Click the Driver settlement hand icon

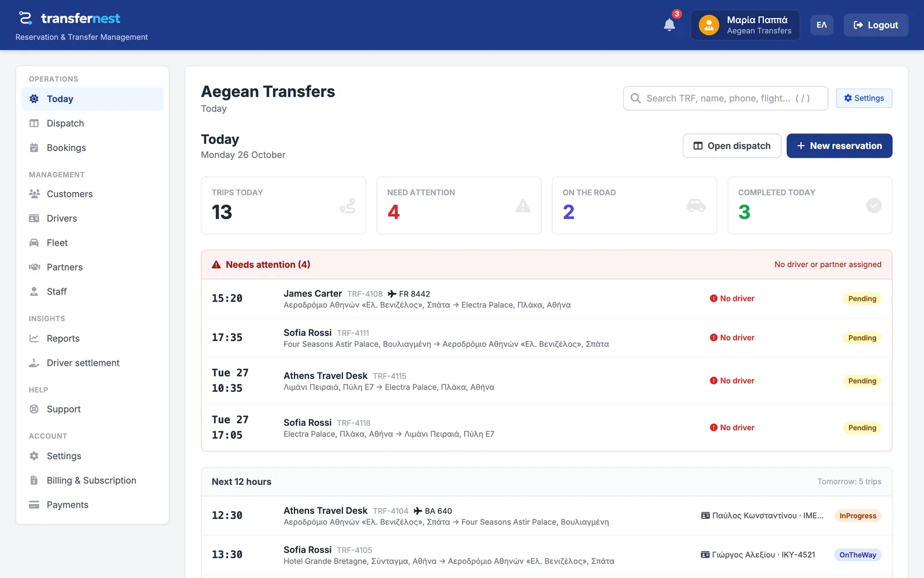[x=34, y=362]
